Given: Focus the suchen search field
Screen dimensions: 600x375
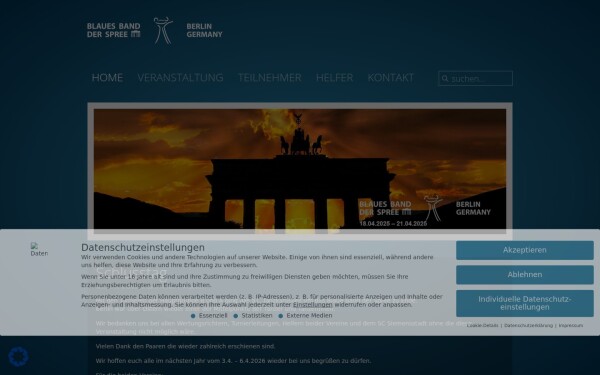Looking at the screenshot, I should click(475, 78).
